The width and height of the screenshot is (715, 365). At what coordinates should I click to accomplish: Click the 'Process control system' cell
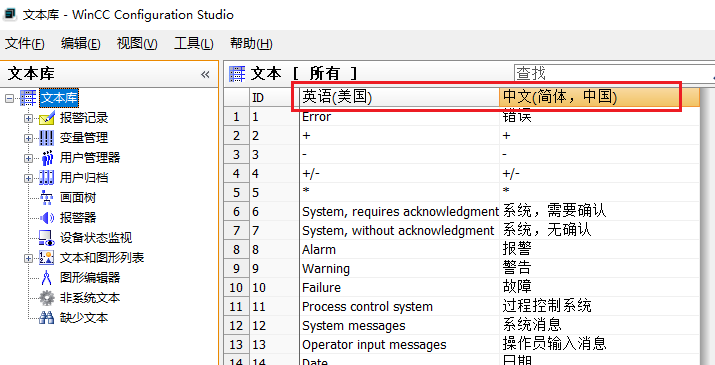tap(399, 307)
